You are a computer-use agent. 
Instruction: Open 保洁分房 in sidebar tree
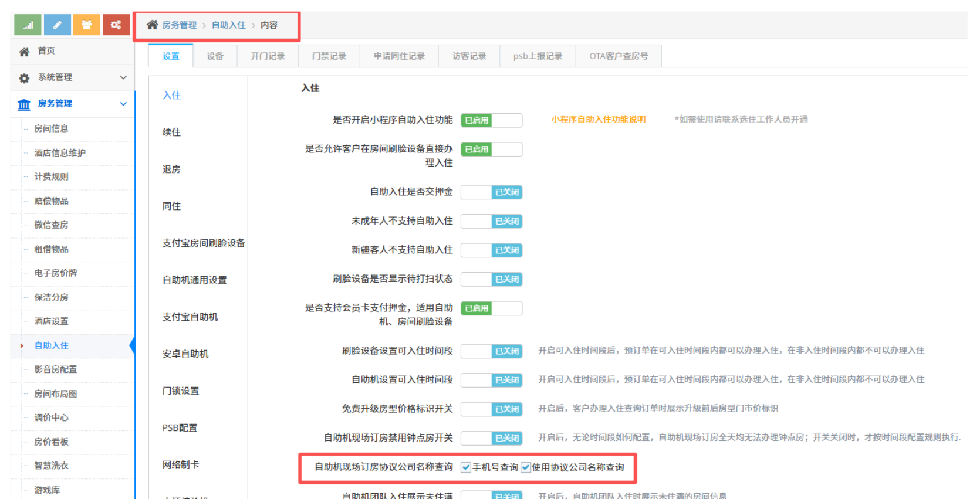(x=51, y=297)
